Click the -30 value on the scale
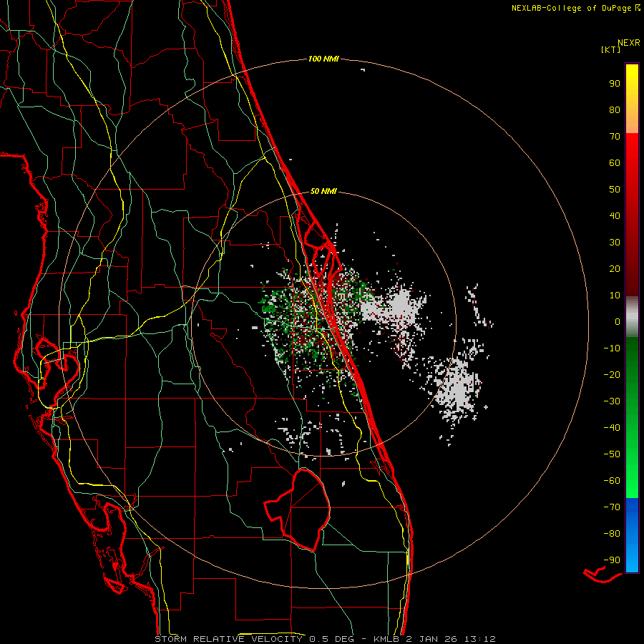Viewport: 644px width, 644px height. pos(612,401)
